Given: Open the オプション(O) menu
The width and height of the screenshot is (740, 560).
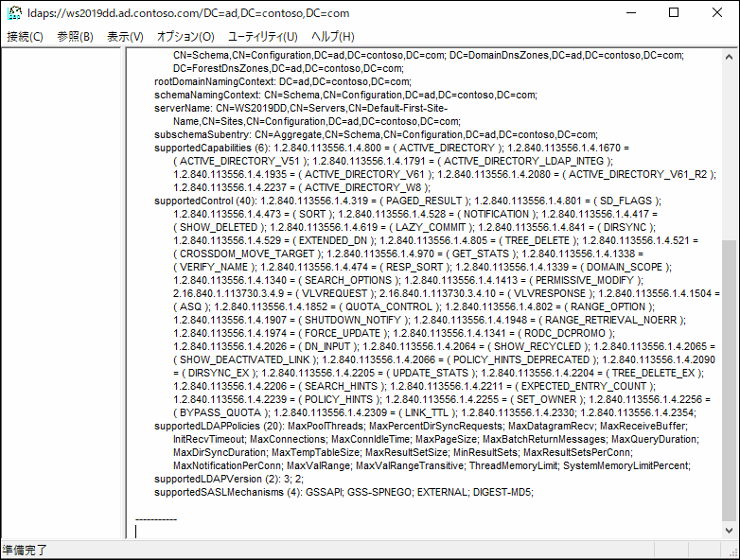Looking at the screenshot, I should pos(185,36).
